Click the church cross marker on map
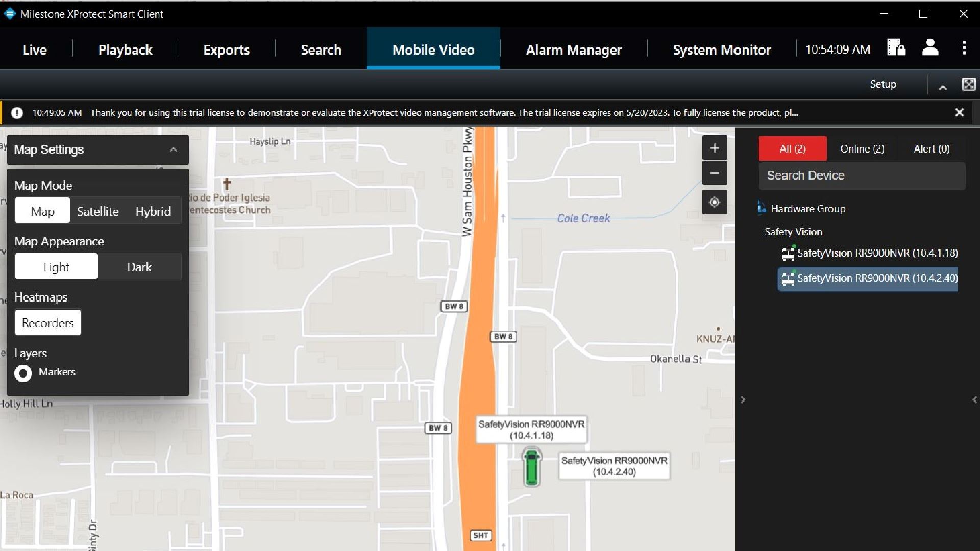The image size is (980, 551). (227, 183)
